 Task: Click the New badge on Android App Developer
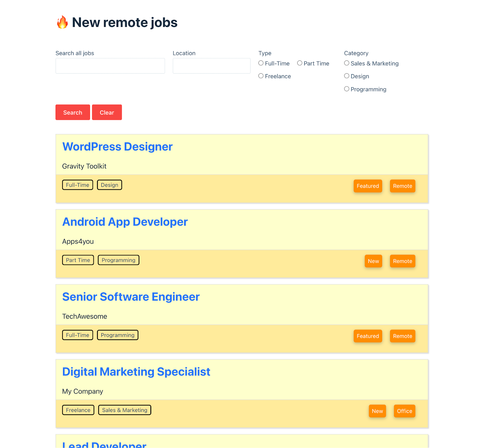[373, 261]
